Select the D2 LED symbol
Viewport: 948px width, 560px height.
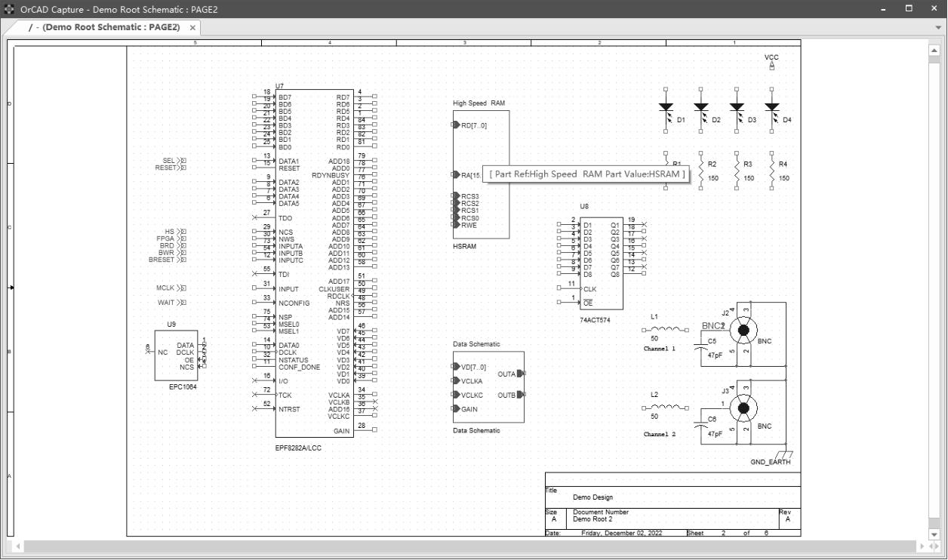(x=701, y=109)
